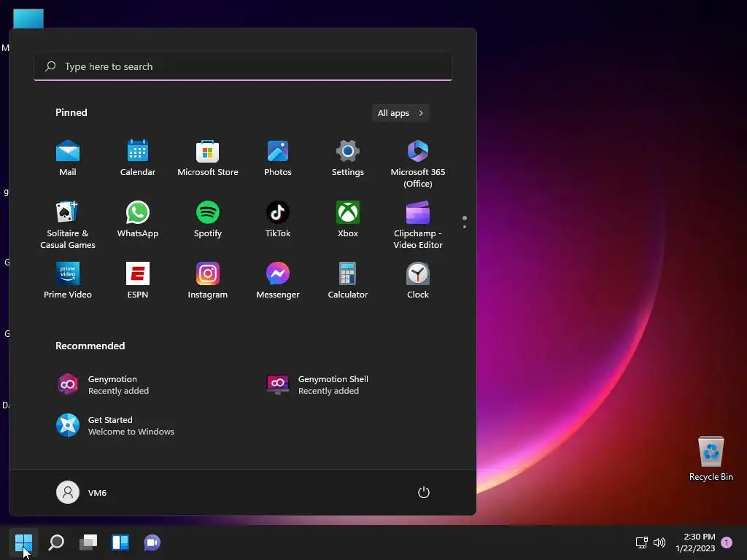Open the ESPN app
The image size is (747, 560).
coord(138,281)
